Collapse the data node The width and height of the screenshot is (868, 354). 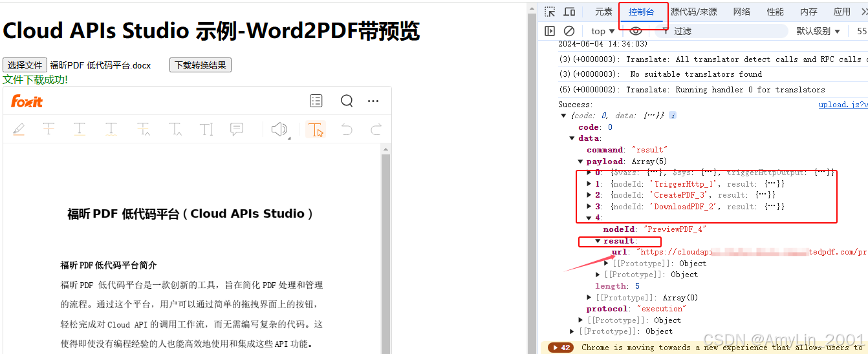click(x=572, y=138)
